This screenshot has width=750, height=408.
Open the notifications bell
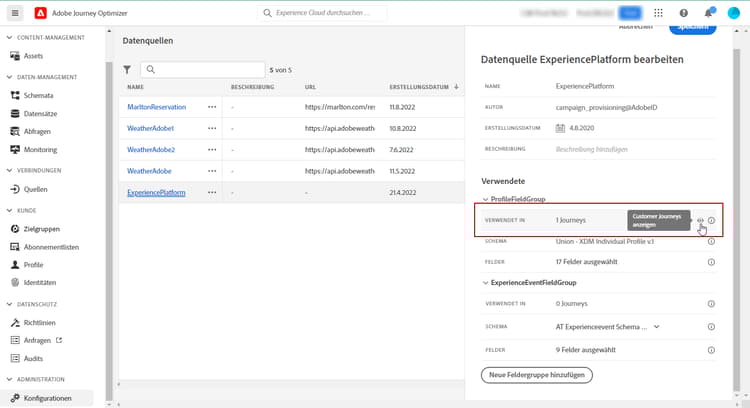click(x=708, y=13)
